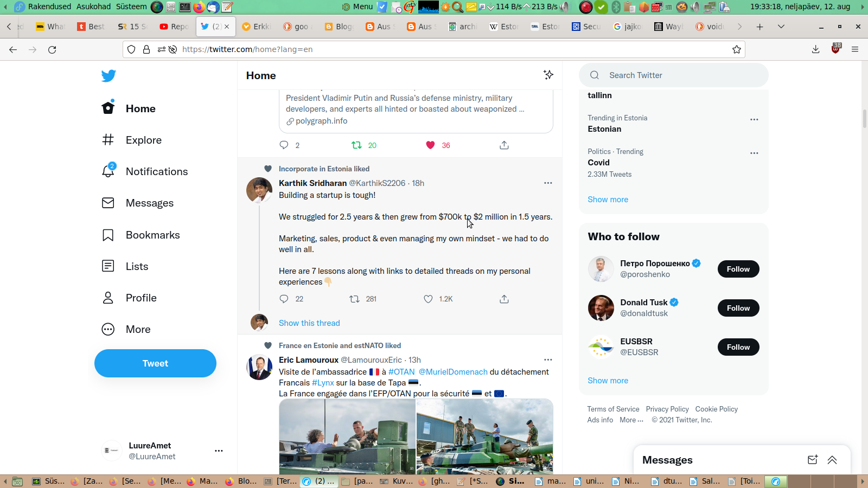
Task: Click the browser address bar
Action: click(x=434, y=49)
